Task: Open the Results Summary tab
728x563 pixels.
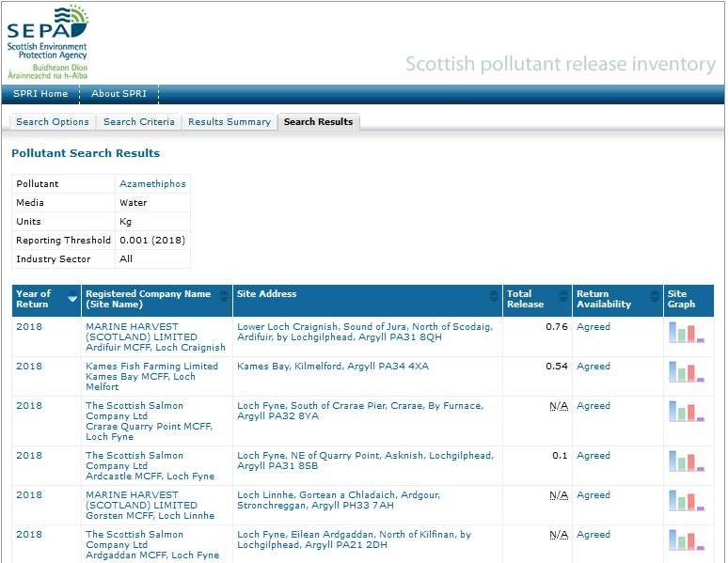Action: 229,122
